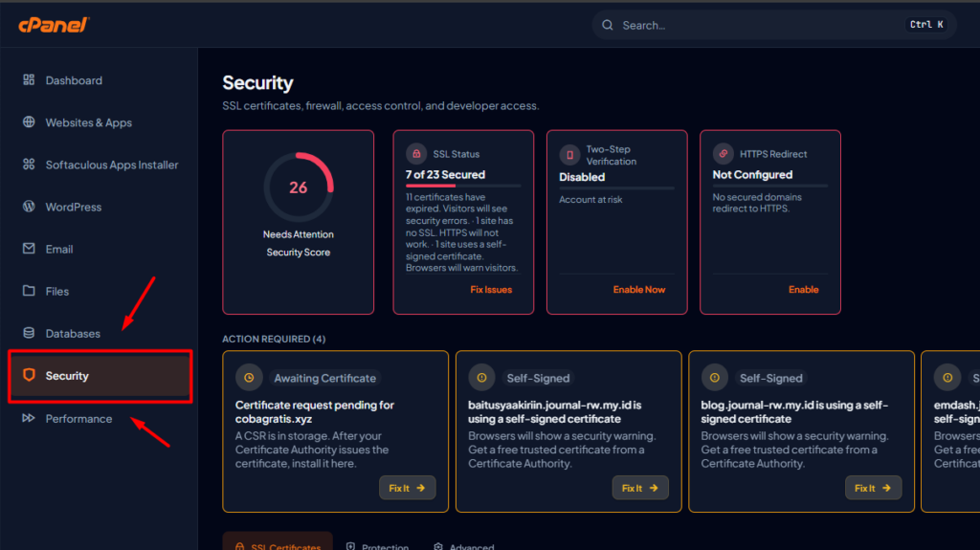Click the SSL Status lock icon
The image size is (980, 550).
pyautogui.click(x=416, y=154)
